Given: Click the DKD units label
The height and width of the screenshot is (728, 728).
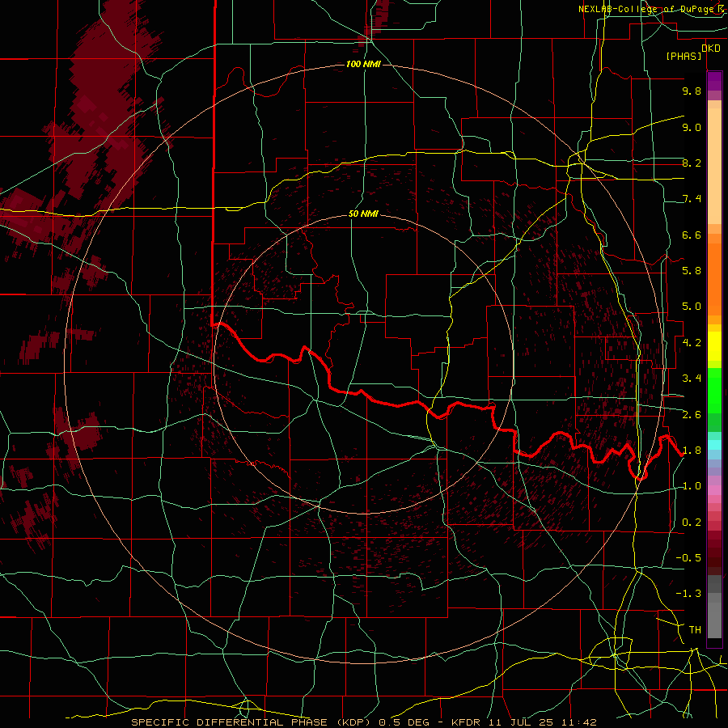Looking at the screenshot, I should pyautogui.click(x=711, y=49).
